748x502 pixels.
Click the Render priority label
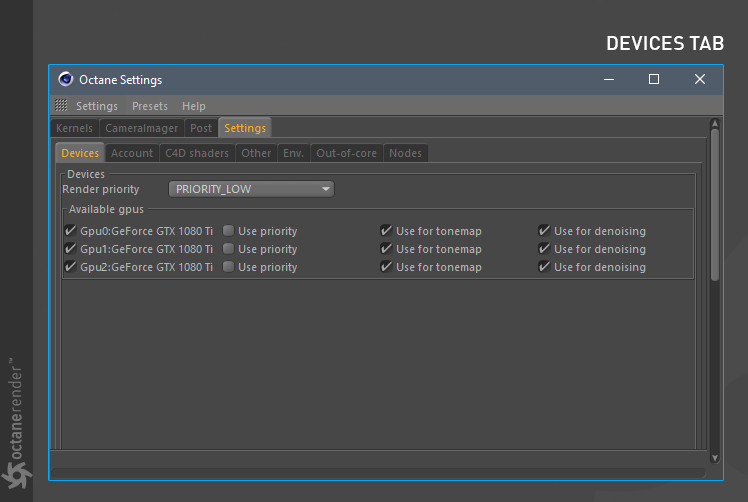pos(101,189)
